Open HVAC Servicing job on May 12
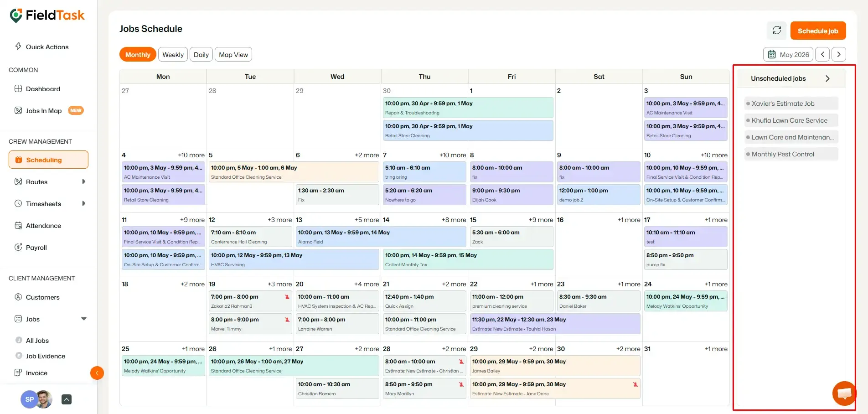 click(294, 259)
